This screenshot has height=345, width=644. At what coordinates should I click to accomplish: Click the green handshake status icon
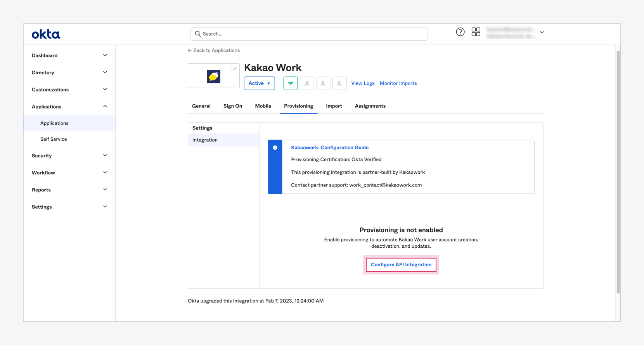click(290, 83)
